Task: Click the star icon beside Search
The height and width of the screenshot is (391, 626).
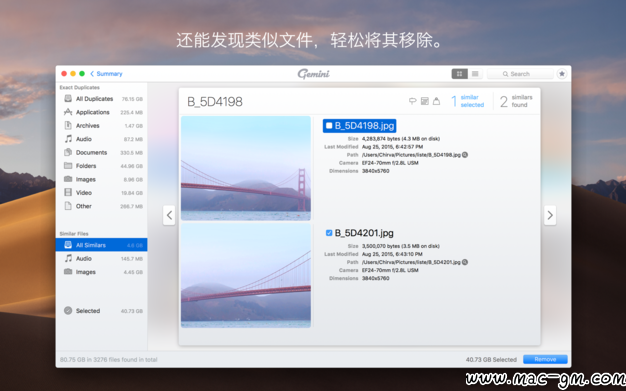Action: click(562, 74)
